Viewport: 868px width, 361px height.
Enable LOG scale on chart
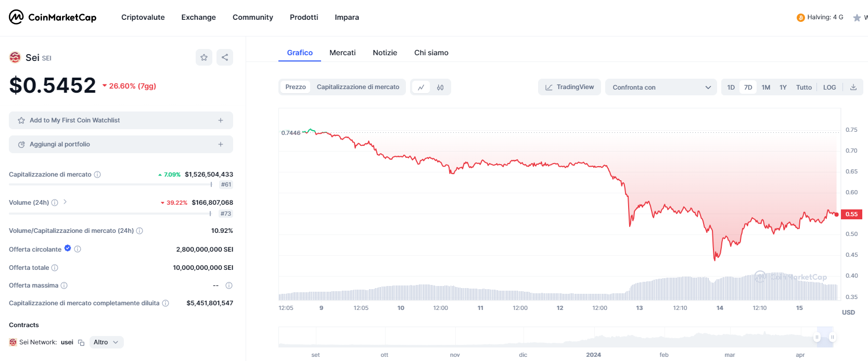coord(829,88)
